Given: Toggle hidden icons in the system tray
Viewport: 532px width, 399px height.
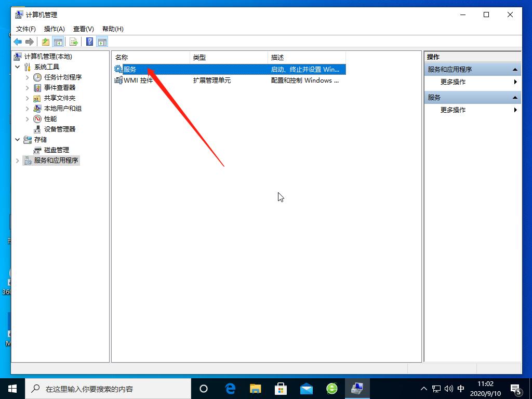Looking at the screenshot, I should coord(424,388).
